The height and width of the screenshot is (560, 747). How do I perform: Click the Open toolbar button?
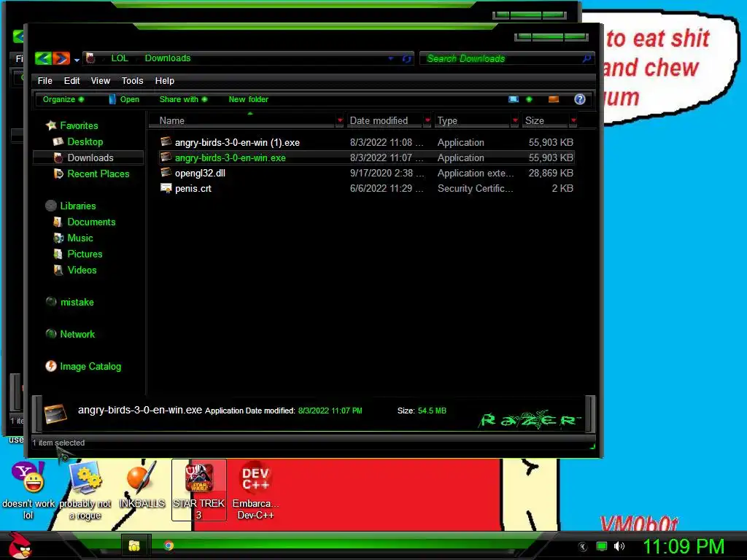(x=124, y=99)
